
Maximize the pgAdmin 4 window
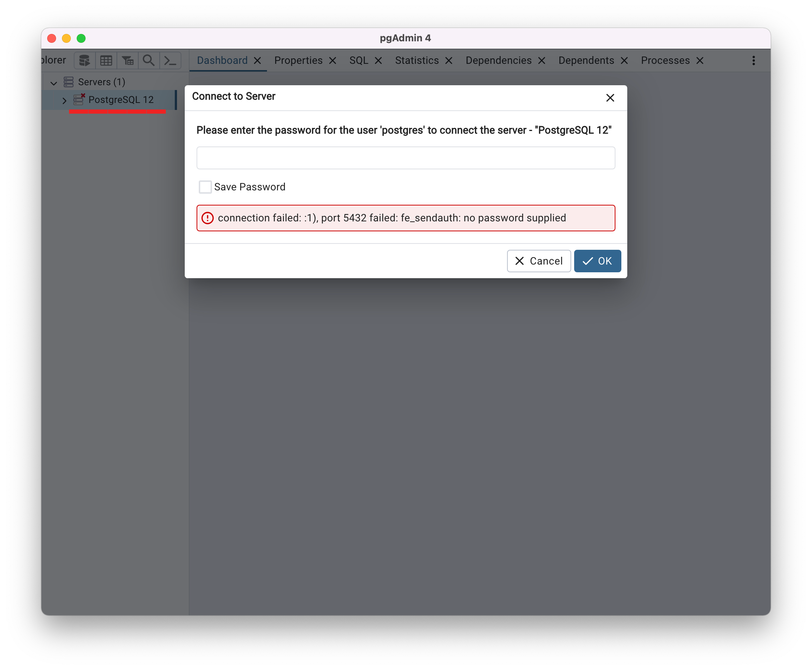tap(81, 38)
